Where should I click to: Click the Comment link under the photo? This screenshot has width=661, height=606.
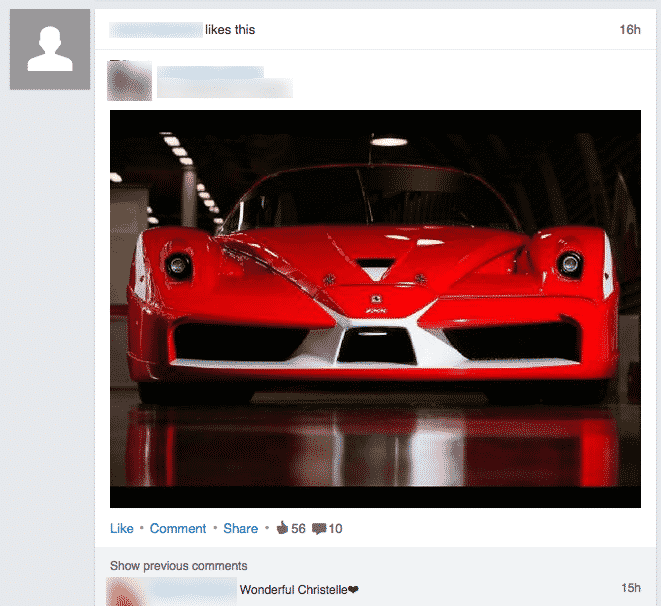click(178, 528)
